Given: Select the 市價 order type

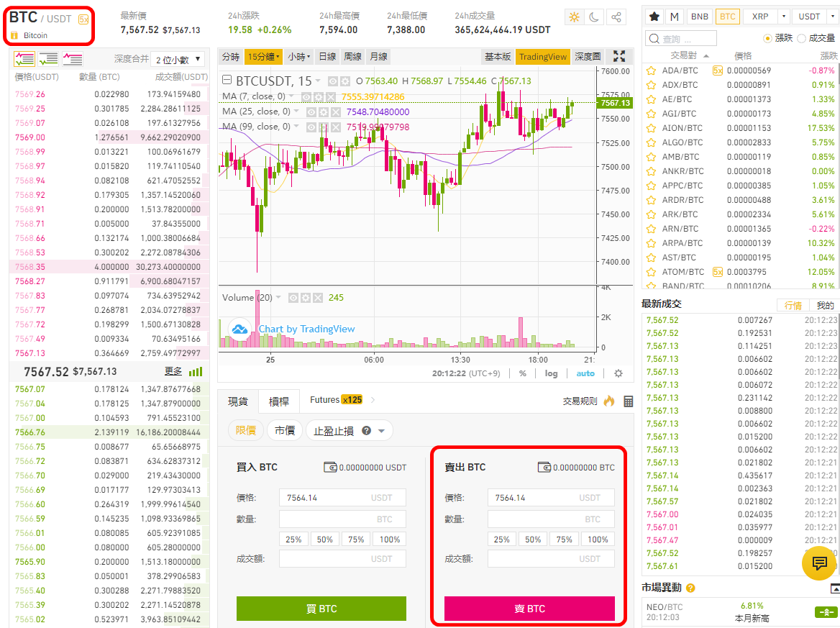Looking at the screenshot, I should 285,430.
